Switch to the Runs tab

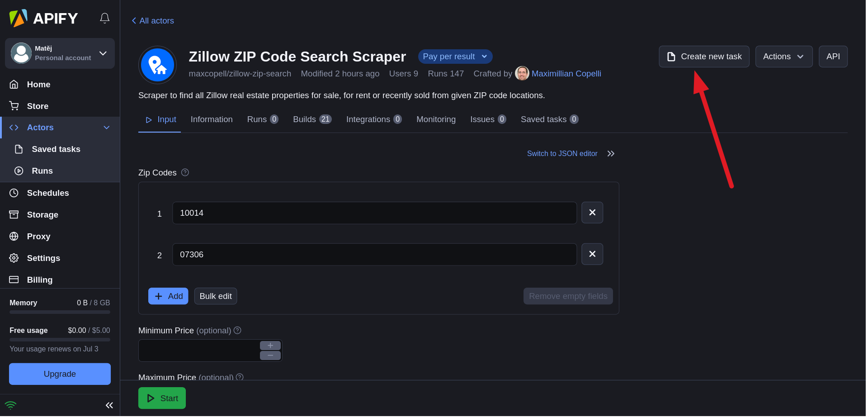pyautogui.click(x=263, y=120)
